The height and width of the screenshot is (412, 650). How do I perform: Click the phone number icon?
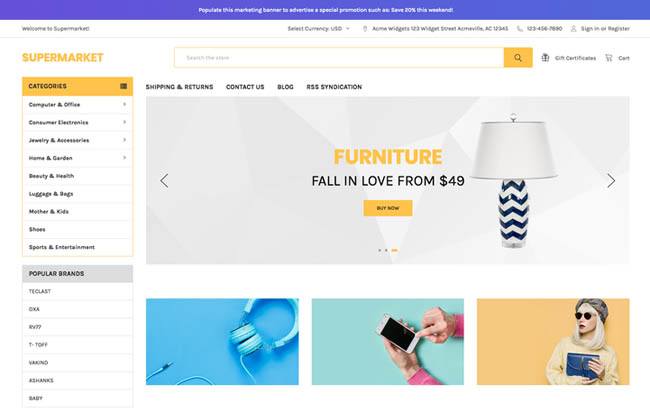pos(519,29)
